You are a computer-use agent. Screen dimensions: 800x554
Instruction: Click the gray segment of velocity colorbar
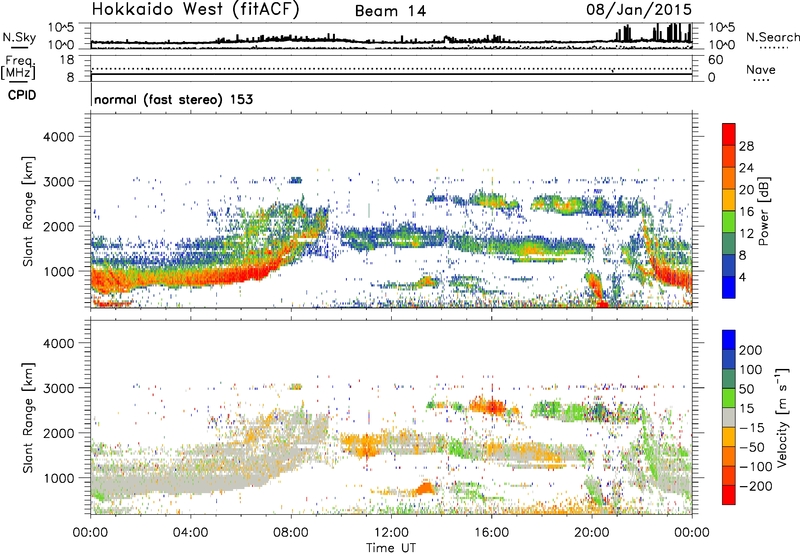click(x=729, y=417)
